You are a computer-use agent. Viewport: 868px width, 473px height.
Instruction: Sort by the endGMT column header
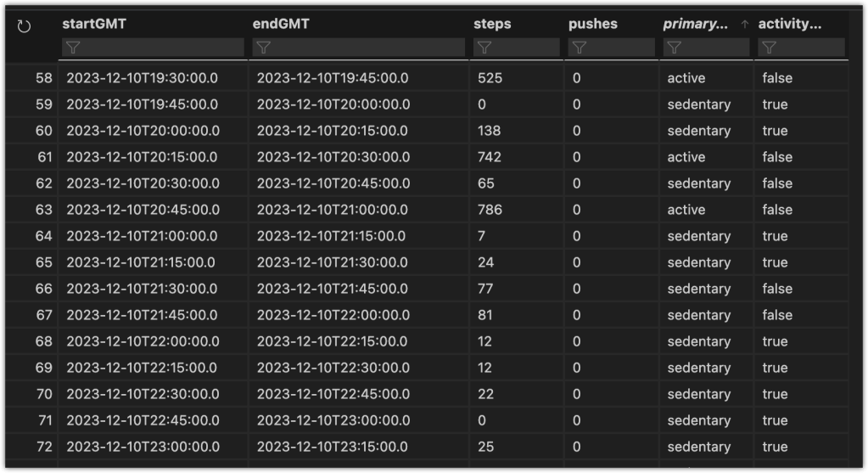281,24
